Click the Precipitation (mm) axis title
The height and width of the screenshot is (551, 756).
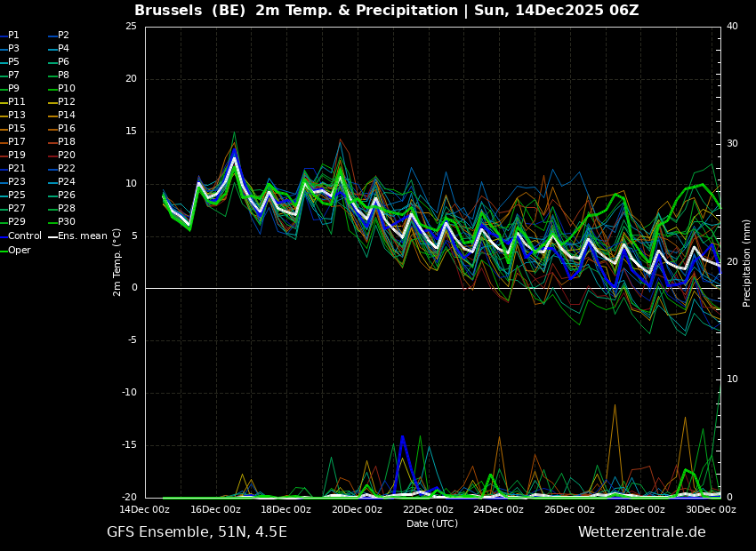point(746,263)
